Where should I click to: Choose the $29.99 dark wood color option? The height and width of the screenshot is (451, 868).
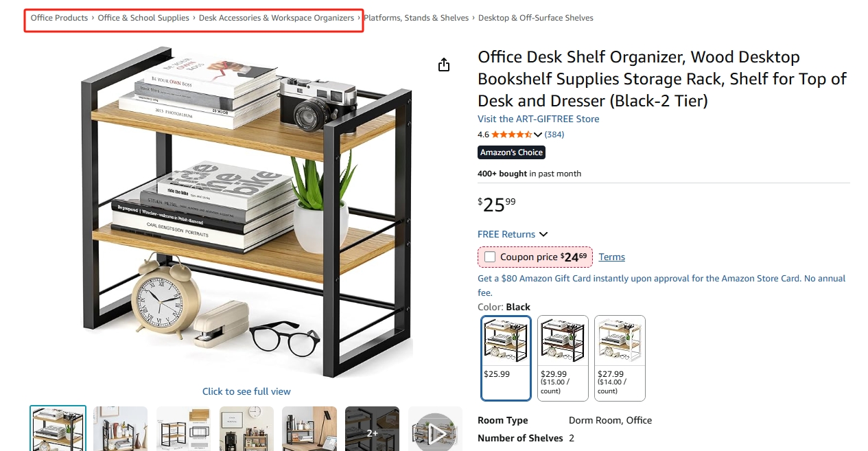coord(563,358)
